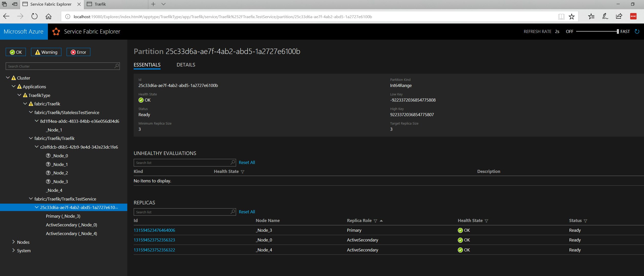Expand the System tree item

[x=14, y=250]
